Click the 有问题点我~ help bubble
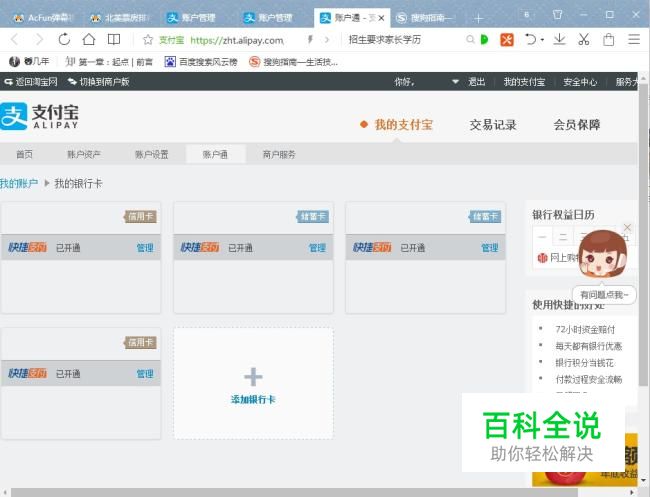Image resolution: width=650 pixels, height=497 pixels. (604, 295)
